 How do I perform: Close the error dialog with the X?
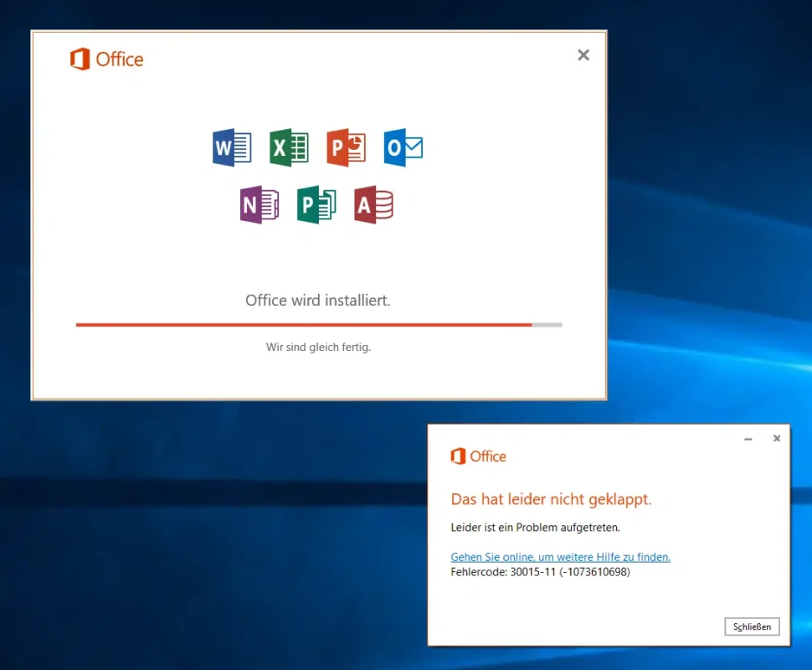pos(777,438)
